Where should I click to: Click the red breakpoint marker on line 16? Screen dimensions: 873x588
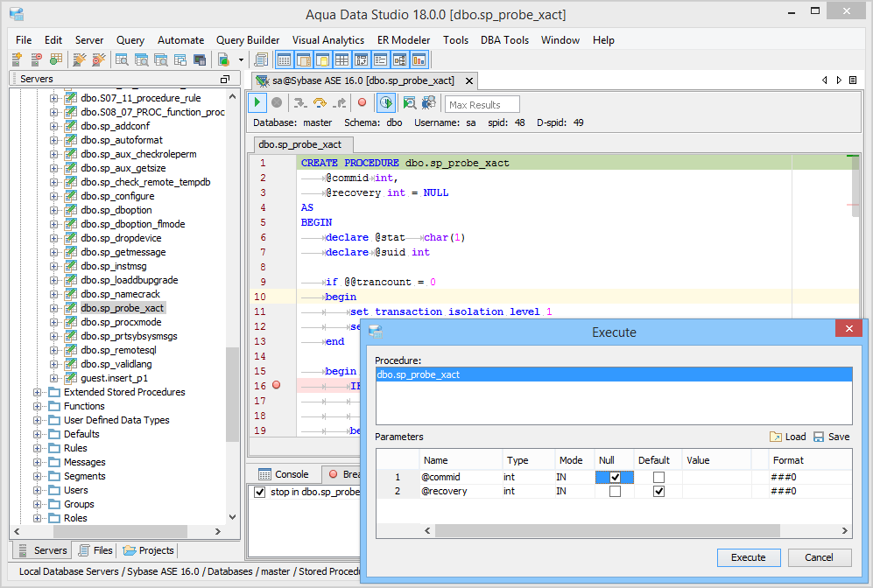point(277,386)
